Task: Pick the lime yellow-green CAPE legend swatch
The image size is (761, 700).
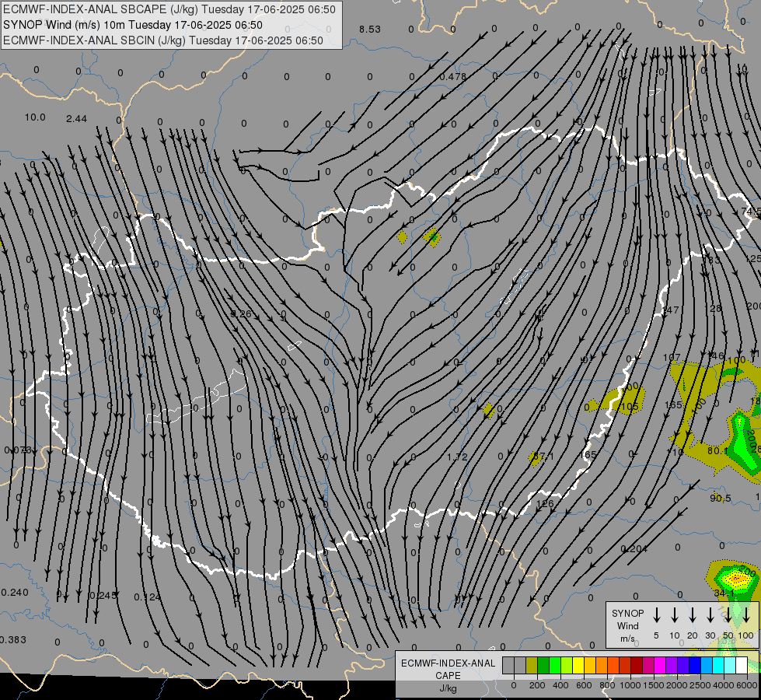Action: (567, 665)
